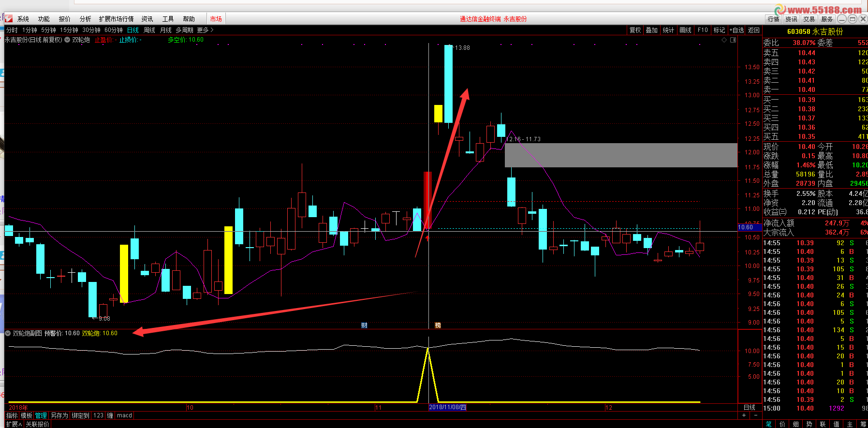868x428 pixels.
Task: Click the 复权 toolbar button
Action: 635,30
